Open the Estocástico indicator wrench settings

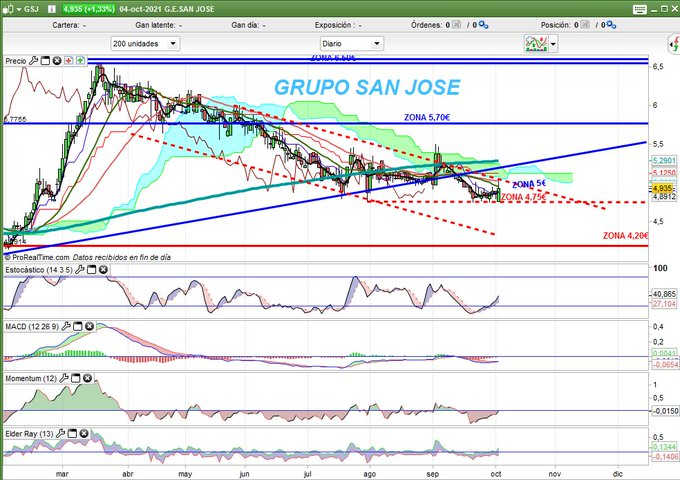point(80,270)
